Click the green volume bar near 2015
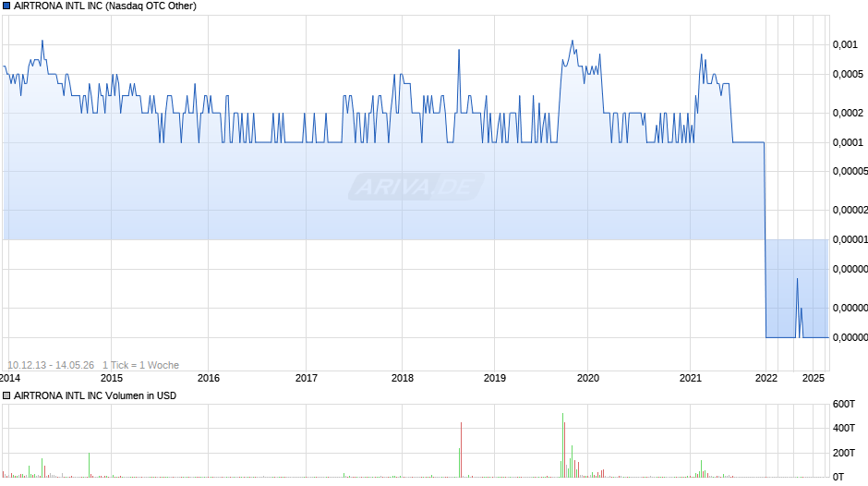The width and height of the screenshot is (868, 486). tap(90, 465)
